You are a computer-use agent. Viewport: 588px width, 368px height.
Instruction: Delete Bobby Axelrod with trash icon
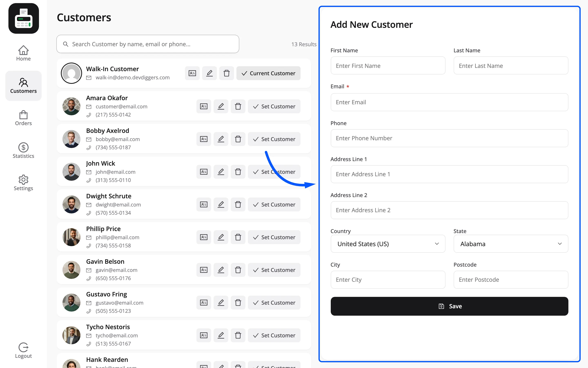click(238, 139)
